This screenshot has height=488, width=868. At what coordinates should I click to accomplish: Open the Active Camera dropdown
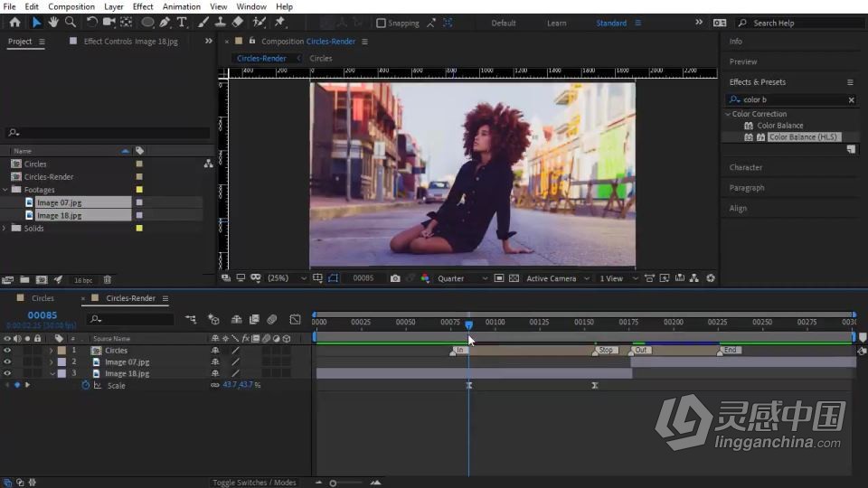558,278
